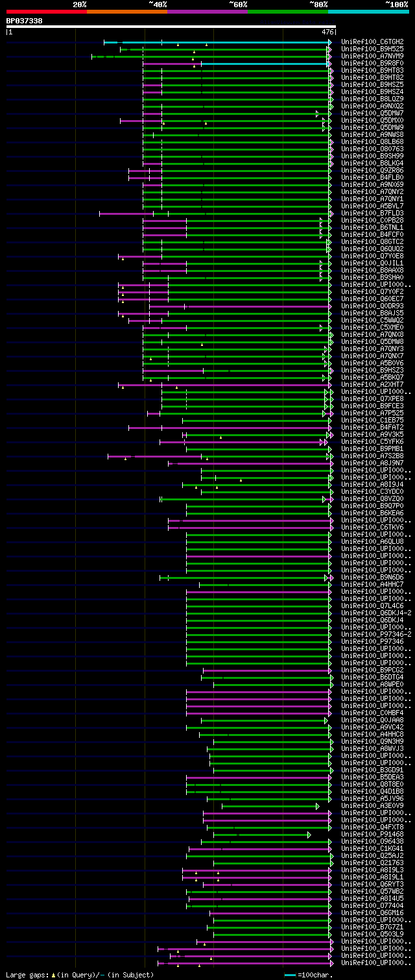
Task: Click the green ~80% identity legend bar
Action: [287, 11]
